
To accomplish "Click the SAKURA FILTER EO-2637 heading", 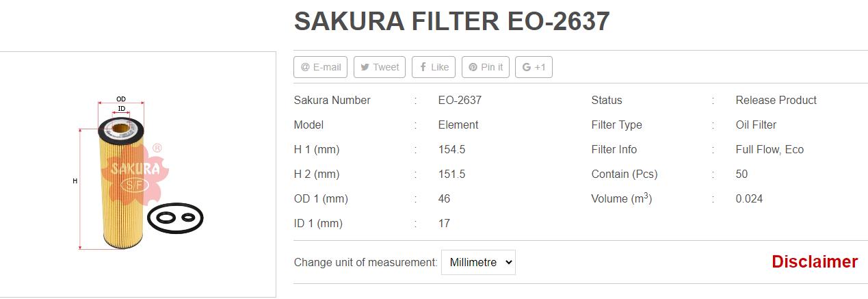I will click(452, 22).
